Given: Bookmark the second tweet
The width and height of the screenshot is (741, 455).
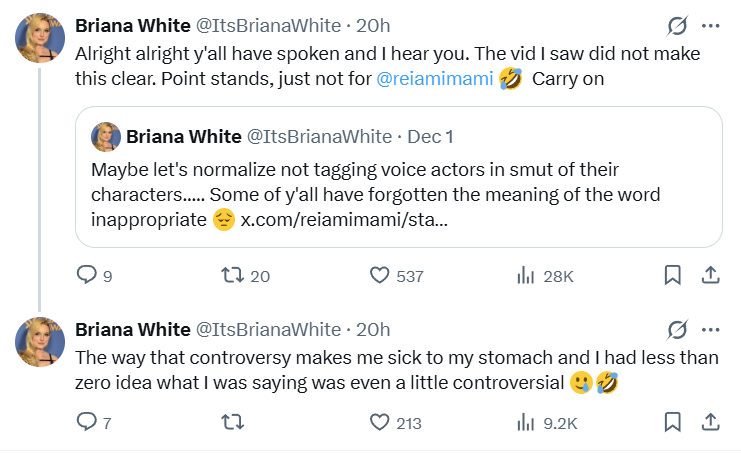Looking at the screenshot, I should point(673,423).
